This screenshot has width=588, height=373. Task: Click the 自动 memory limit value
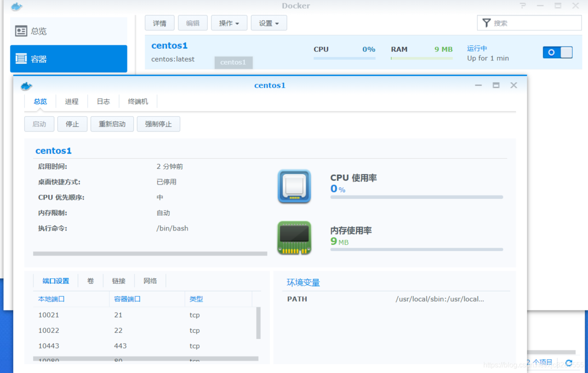click(x=163, y=213)
